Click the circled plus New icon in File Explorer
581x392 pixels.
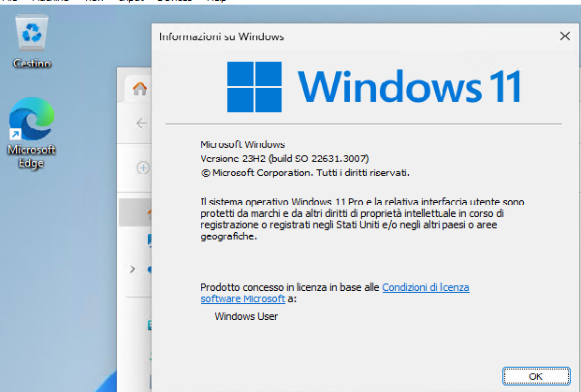click(x=143, y=167)
